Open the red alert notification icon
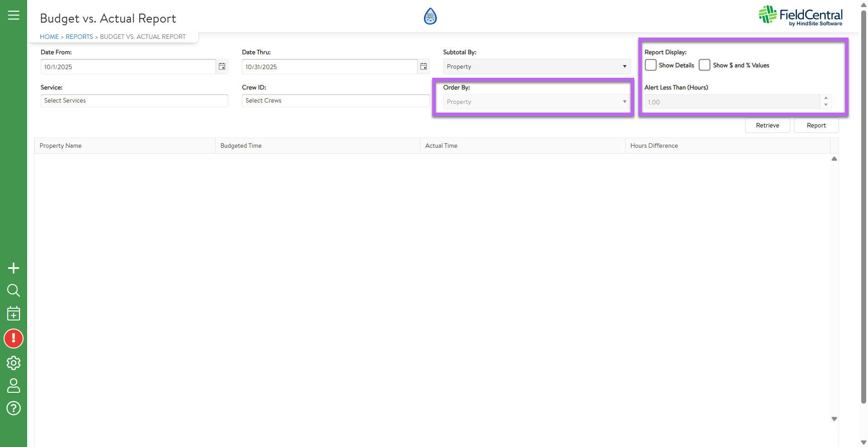 pos(14,339)
